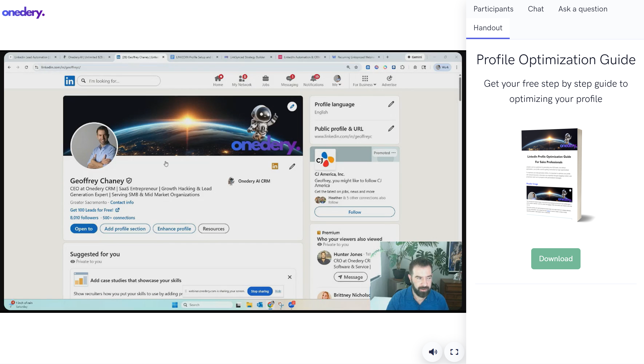Open the Contact info link

(122, 202)
